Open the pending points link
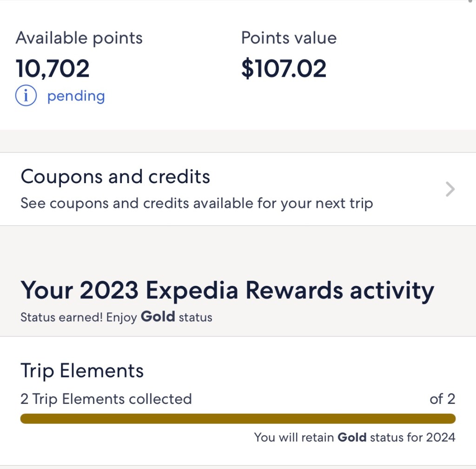Viewport: 476px width, 469px height. coord(76,96)
